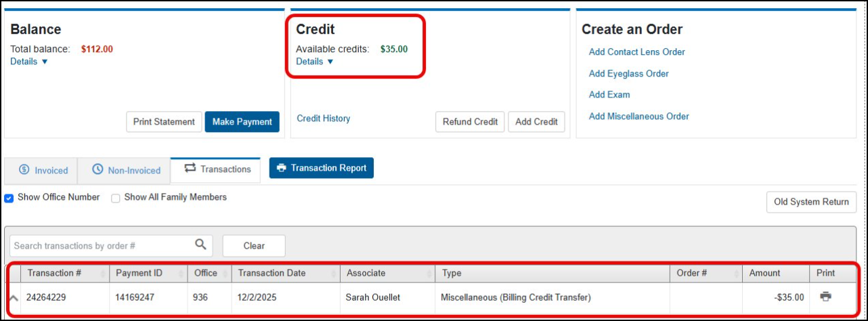Enable Show All Family Members
Viewport: 868px width, 321px height.
coord(116,198)
